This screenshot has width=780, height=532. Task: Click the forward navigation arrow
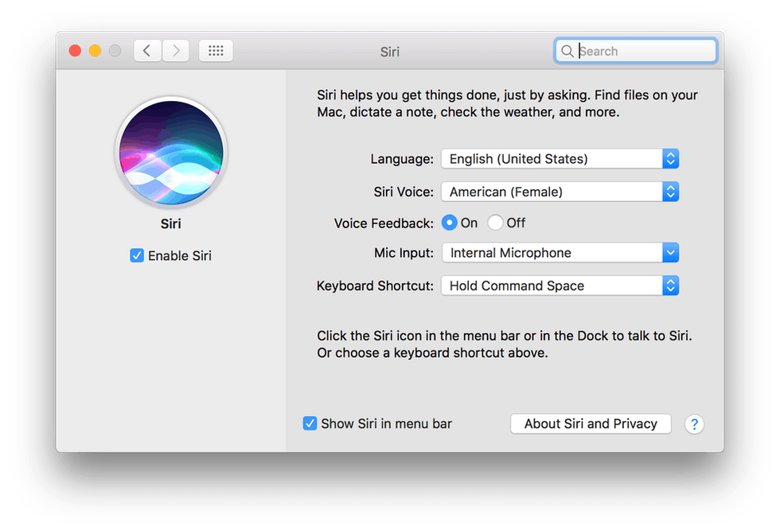(x=176, y=51)
